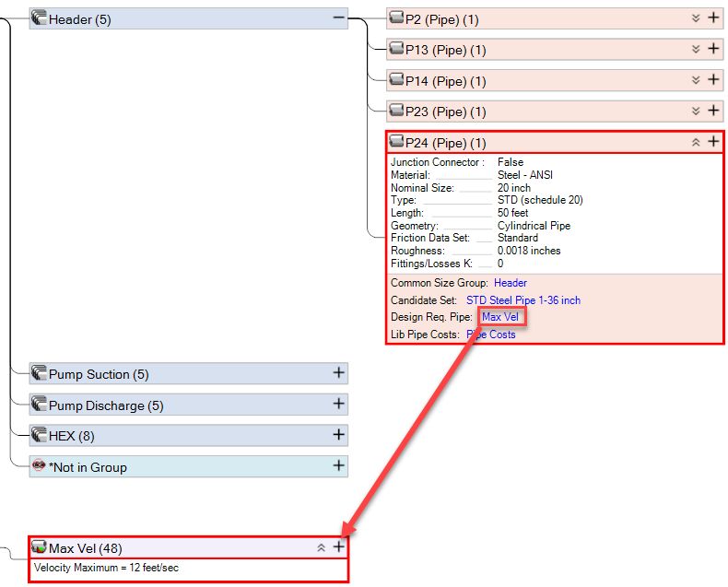The image size is (728, 587).
Task: Click the plus button on Max Vel (48)
Action: (339, 546)
